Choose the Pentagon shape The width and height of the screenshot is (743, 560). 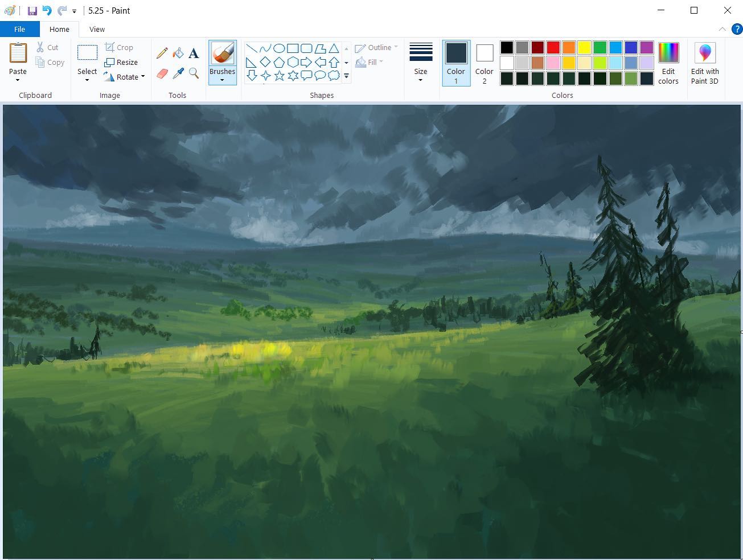pyautogui.click(x=279, y=62)
